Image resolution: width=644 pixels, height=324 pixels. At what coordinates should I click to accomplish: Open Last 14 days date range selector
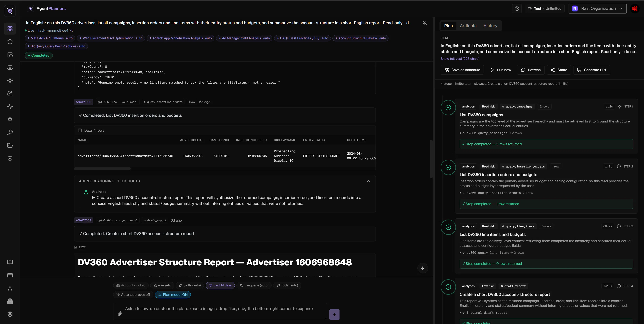(x=220, y=285)
